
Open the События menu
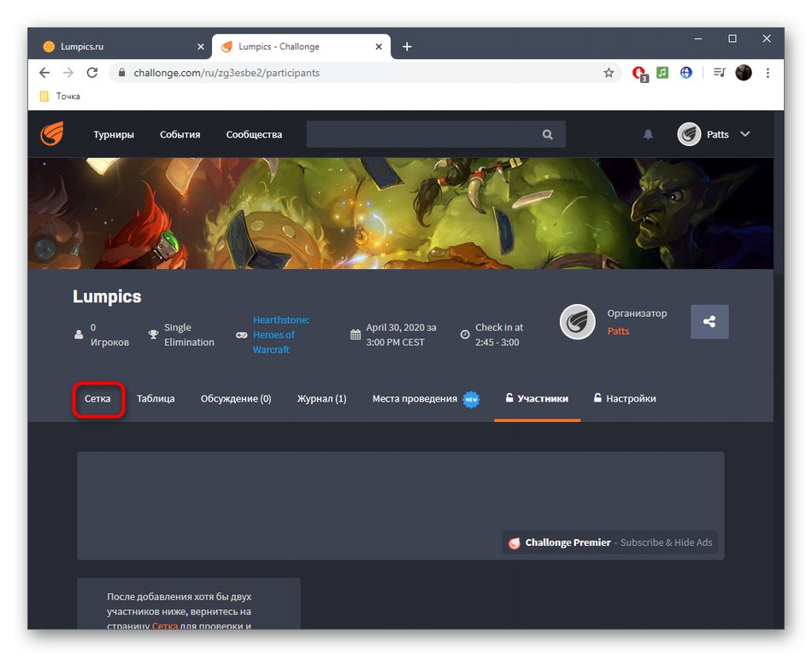[x=179, y=135]
